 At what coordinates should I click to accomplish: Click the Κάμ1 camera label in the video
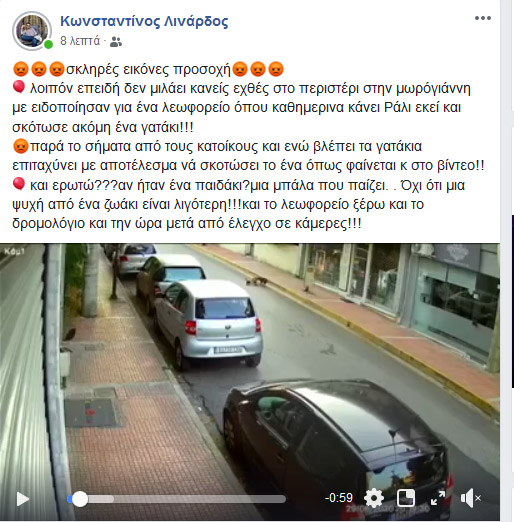click(x=14, y=251)
